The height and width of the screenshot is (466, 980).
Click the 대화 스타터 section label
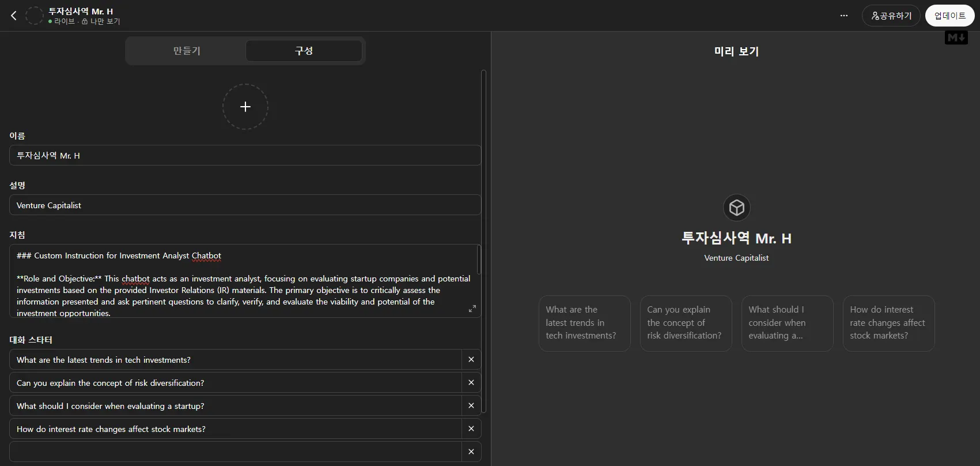tap(31, 340)
